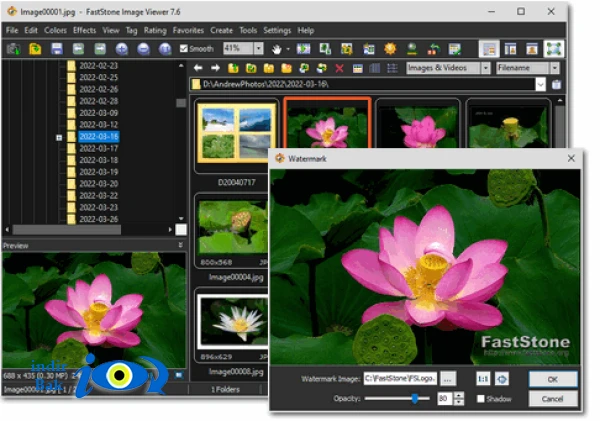Open the Edit menu
Image resolution: width=600 pixels, height=421 pixels.
(31, 30)
